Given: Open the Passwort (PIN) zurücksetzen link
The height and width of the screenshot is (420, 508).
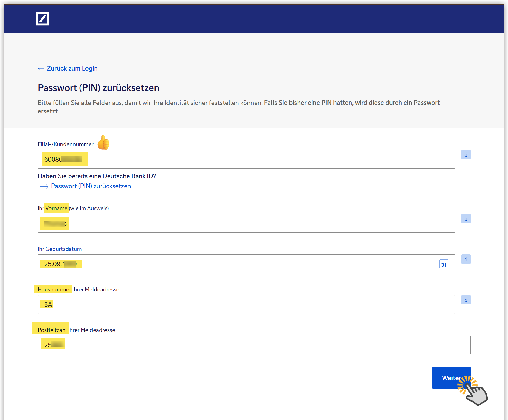Looking at the screenshot, I should pos(91,186).
